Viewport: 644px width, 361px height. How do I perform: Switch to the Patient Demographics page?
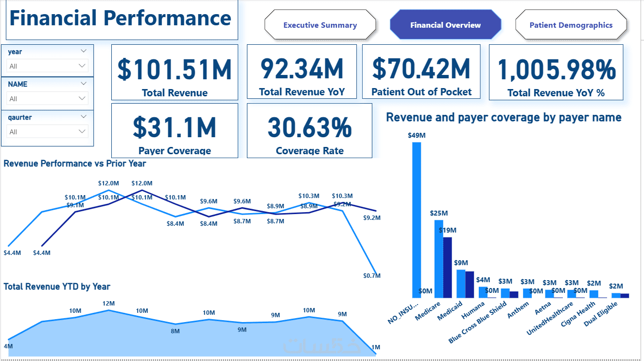pyautogui.click(x=571, y=25)
